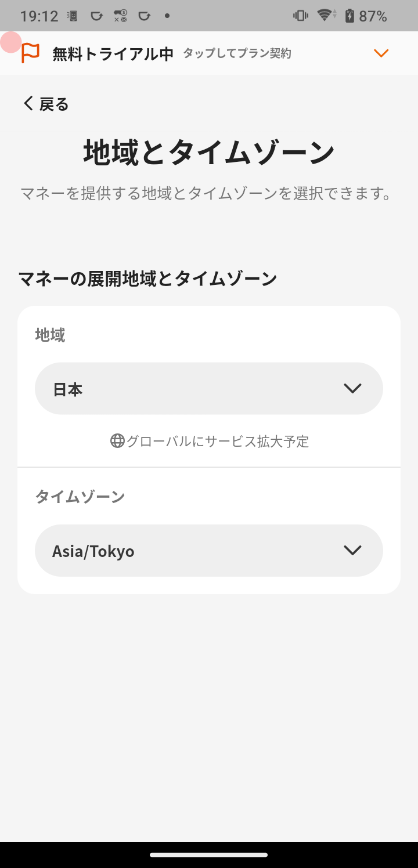The image size is (418, 868).
Task: Tap the Wi-Fi icon in status bar
Action: pyautogui.click(x=325, y=16)
